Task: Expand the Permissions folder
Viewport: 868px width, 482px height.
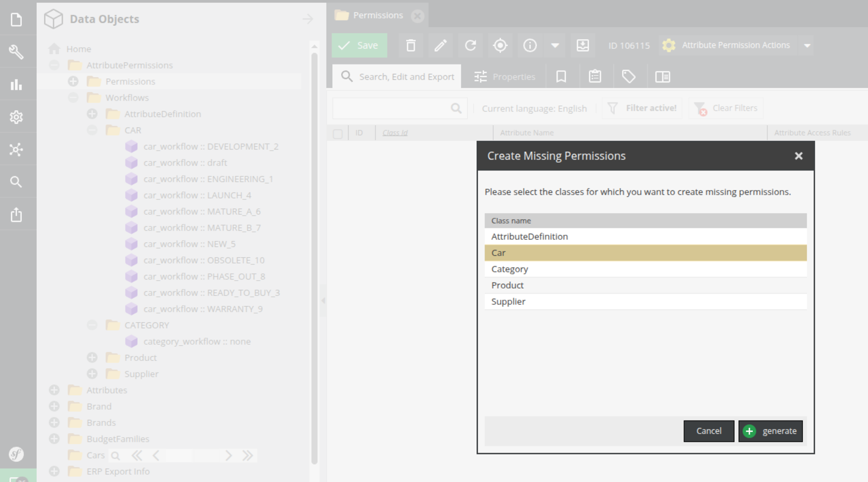Action: (x=73, y=81)
